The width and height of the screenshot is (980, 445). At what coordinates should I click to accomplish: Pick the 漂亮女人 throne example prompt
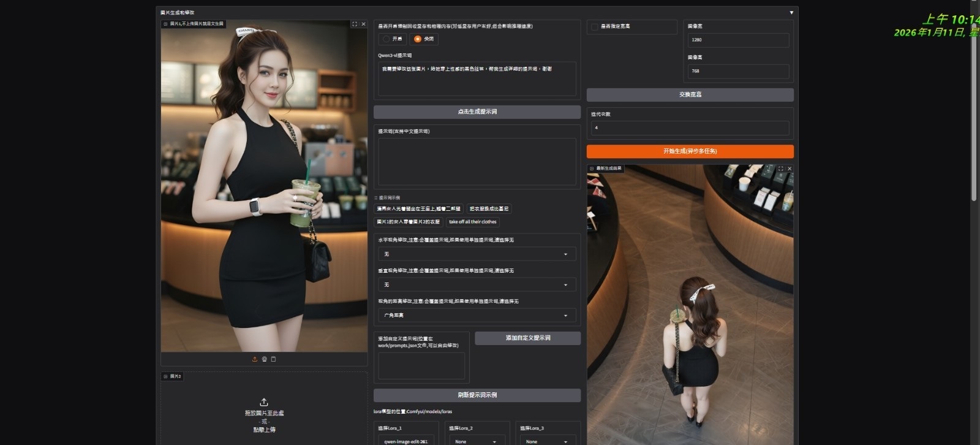[419, 209]
